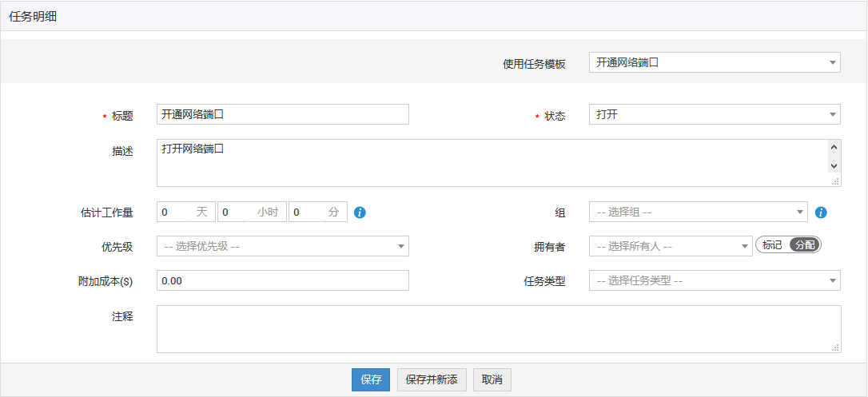Focus the 标题 input field
Image resolution: width=868 pixels, height=397 pixels.
coord(283,115)
